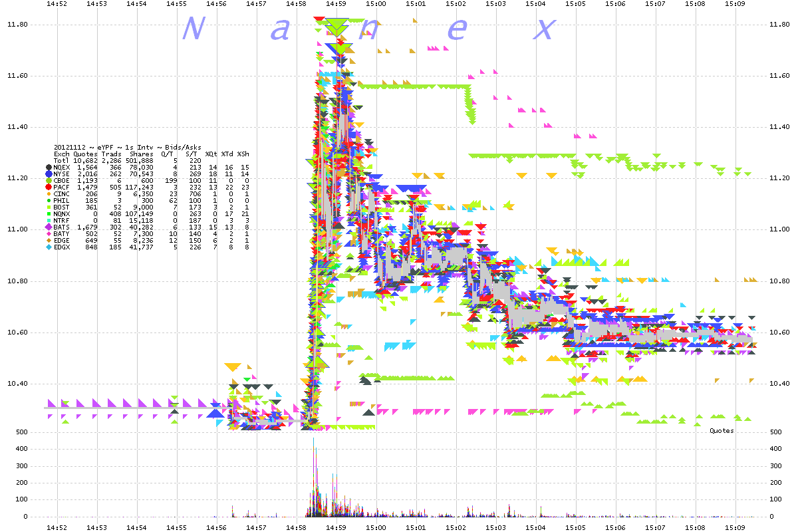Click the 'NTRF' exchange name
This screenshot has height=532, width=798.
coord(61,220)
